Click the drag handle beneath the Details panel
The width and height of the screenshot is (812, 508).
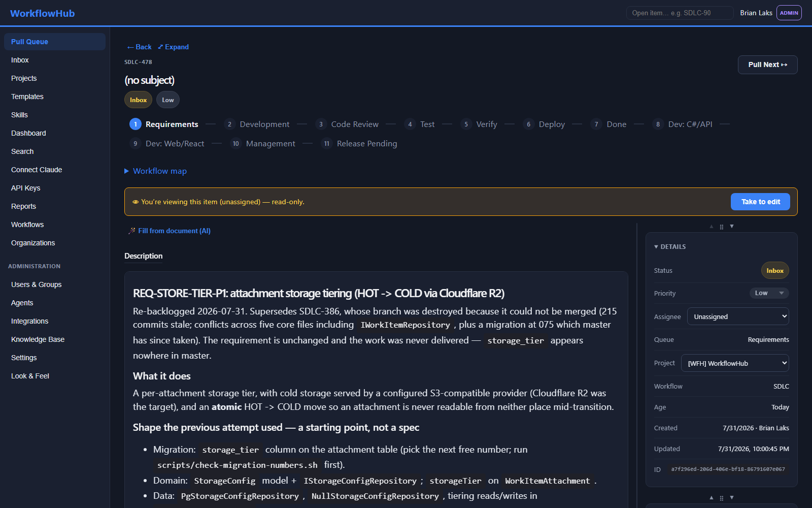(x=722, y=498)
